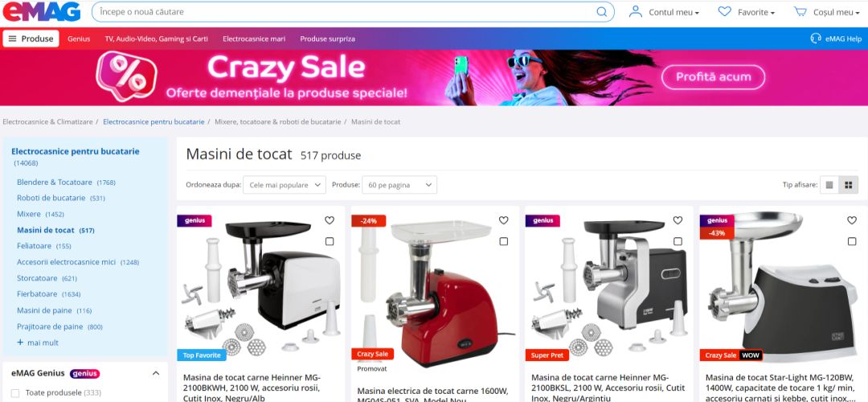Tick compare checkbox on Heinner MG-2100BKWH
Screen dimensions: 868x402
[330, 241]
